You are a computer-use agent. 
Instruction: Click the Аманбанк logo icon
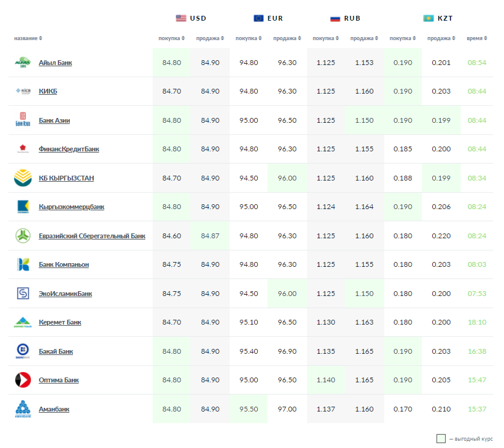(22, 409)
